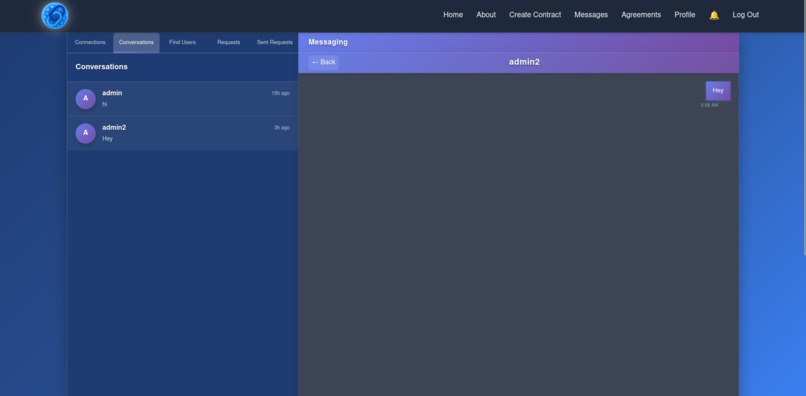Viewport: 806px width, 396px height.
Task: Switch to the Find Users tab
Action: (x=182, y=43)
